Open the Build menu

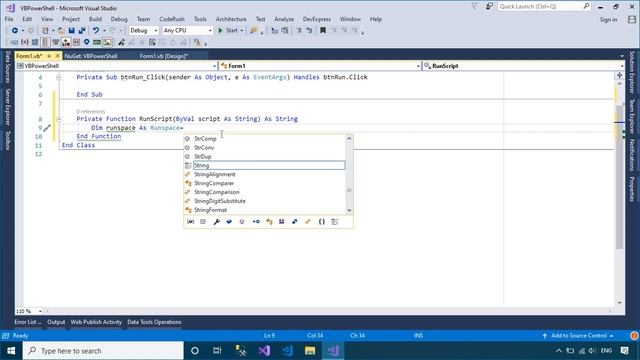95,19
